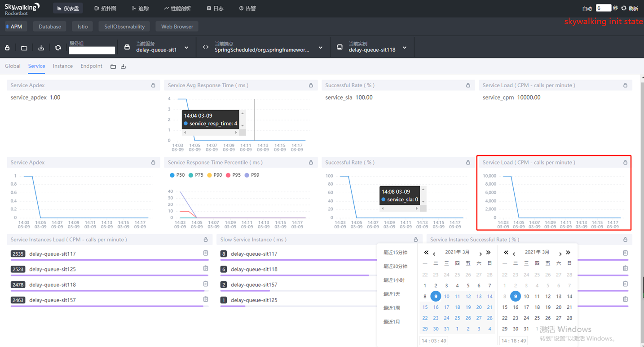Image resolution: width=644 pixels, height=347 pixels.
Task: Switch to the SelfObservability dashboard
Action: coord(124,27)
